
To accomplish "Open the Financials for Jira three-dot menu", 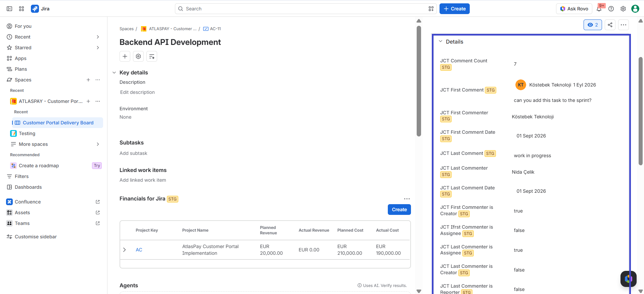I will [407, 199].
